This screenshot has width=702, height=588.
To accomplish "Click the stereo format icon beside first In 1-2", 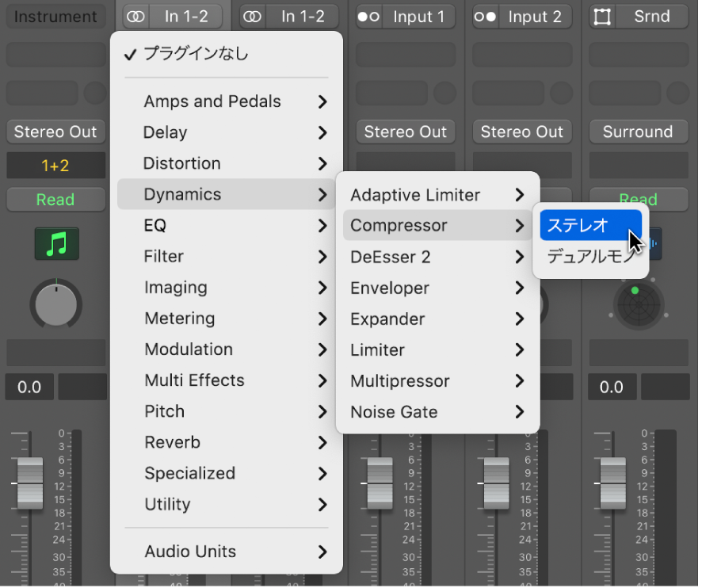I will click(135, 17).
